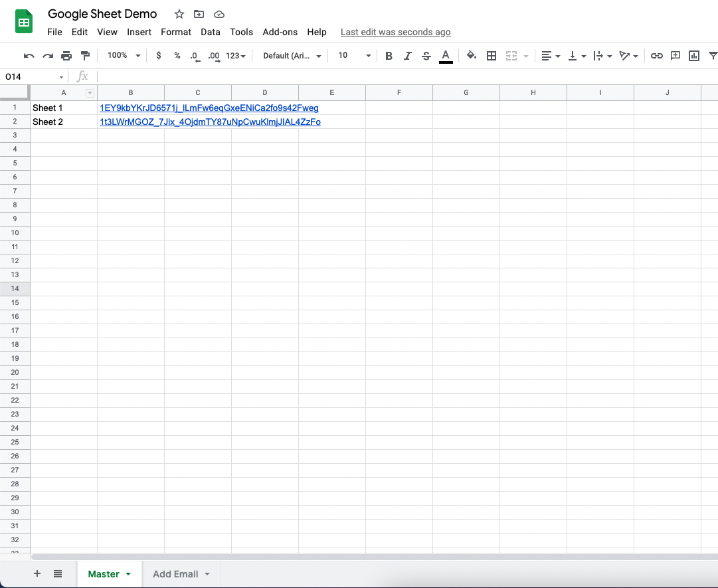This screenshot has height=588, width=718.
Task: Click 'Last edit was seconds ago'
Action: point(395,32)
